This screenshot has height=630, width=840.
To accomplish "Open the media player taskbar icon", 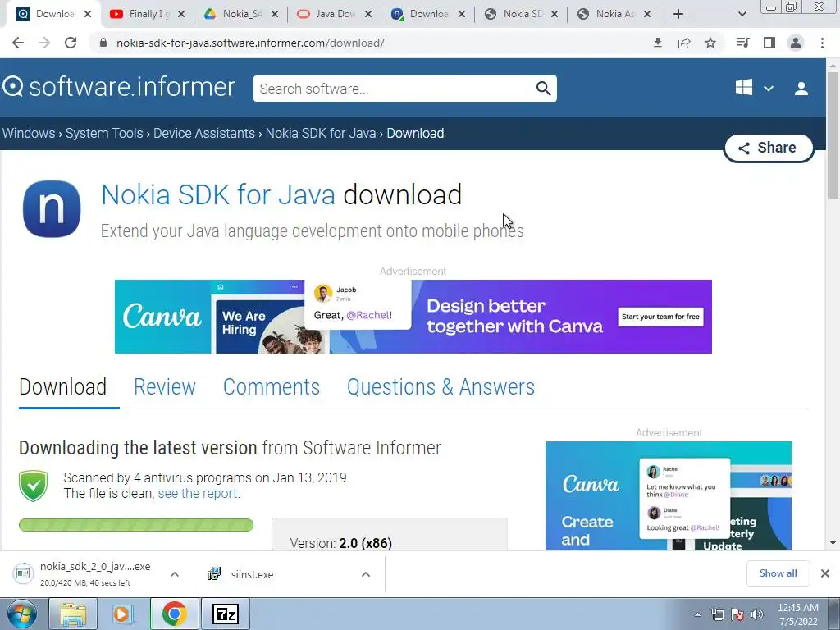I will [x=122, y=614].
